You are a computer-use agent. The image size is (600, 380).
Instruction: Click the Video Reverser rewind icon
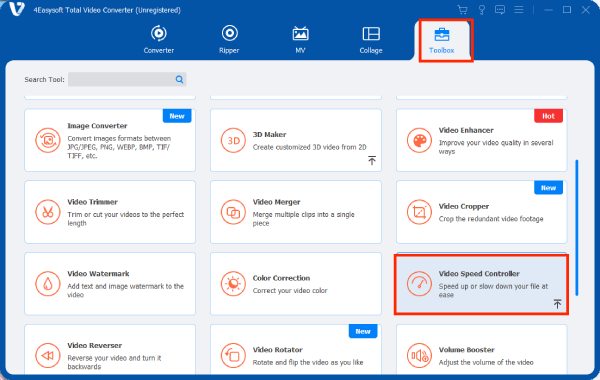[x=48, y=356]
